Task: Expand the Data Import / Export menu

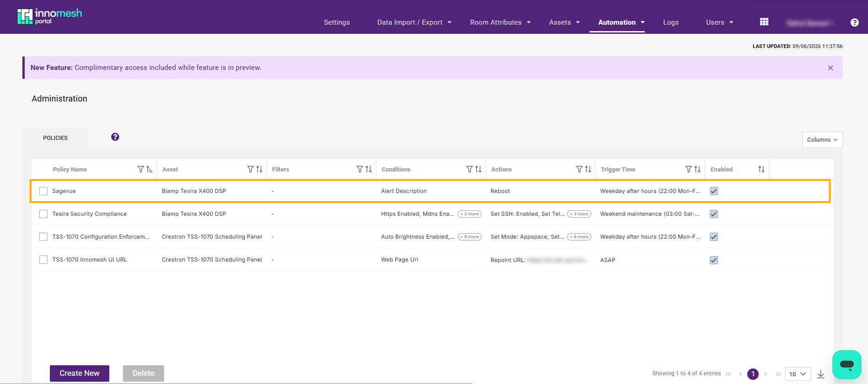Action: pos(414,22)
